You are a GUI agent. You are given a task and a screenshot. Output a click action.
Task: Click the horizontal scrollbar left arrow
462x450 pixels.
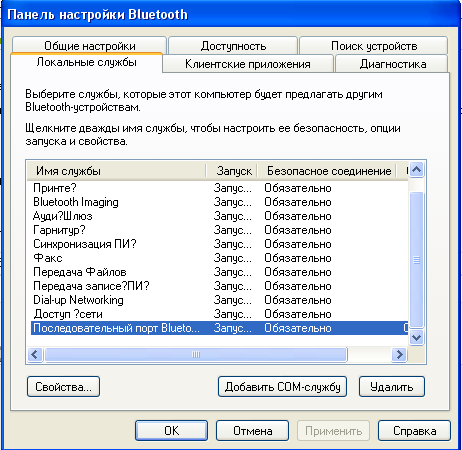point(35,354)
